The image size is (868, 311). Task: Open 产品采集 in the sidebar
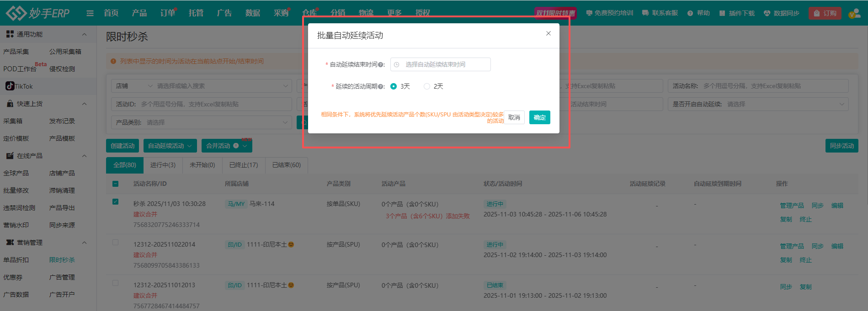pyautogui.click(x=16, y=52)
